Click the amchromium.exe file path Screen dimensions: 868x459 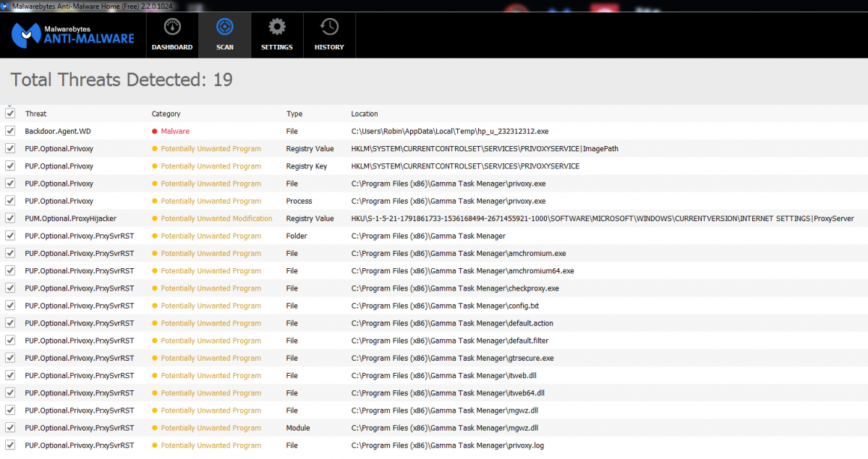click(459, 254)
